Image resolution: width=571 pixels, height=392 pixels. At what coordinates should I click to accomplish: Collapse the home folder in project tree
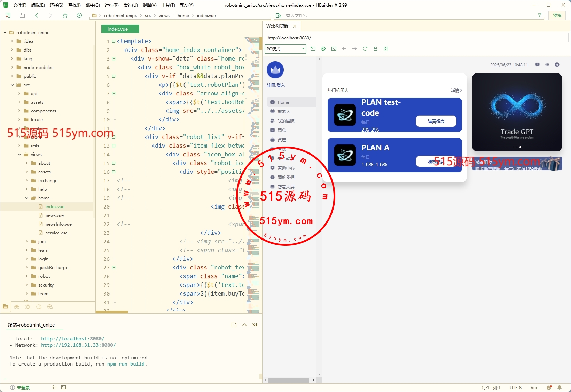(27, 198)
